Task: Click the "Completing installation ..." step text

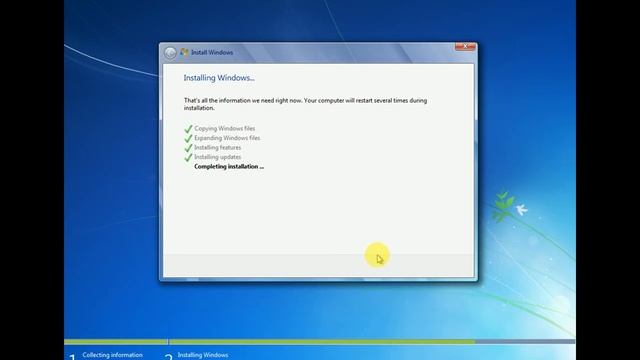Action: click(229, 167)
